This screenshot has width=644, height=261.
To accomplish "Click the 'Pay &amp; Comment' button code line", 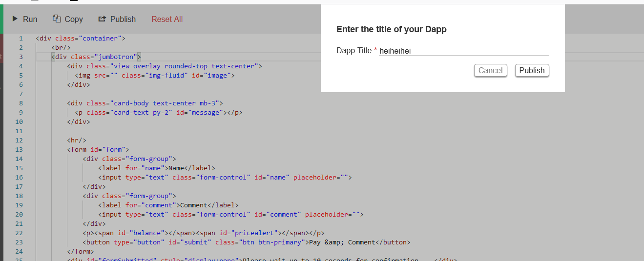I will coord(247,242).
